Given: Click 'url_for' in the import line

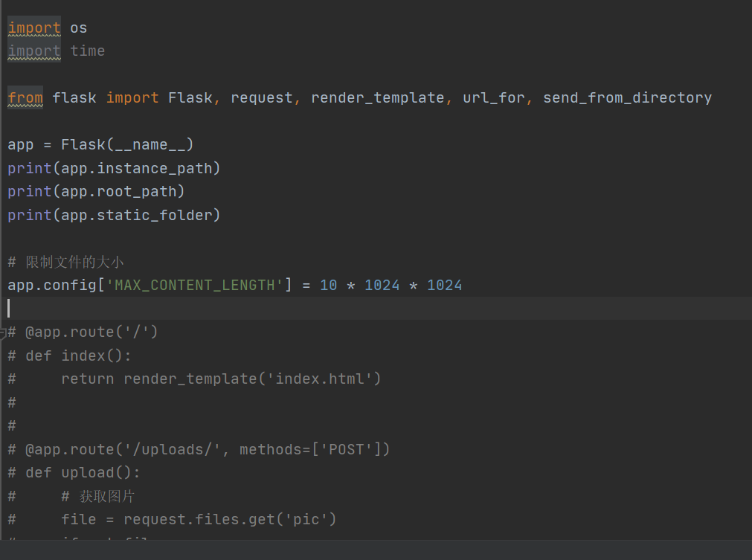Looking at the screenshot, I should point(493,98).
